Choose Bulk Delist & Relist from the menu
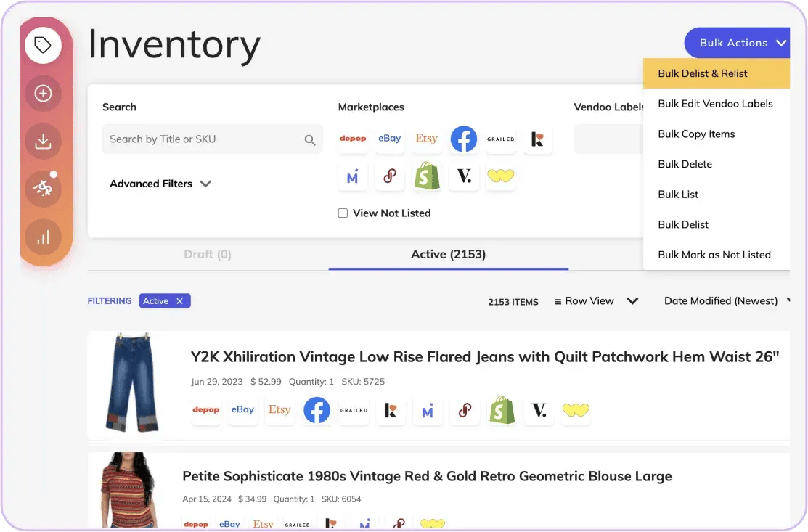Screen dimensions: 808x532 [702, 73]
